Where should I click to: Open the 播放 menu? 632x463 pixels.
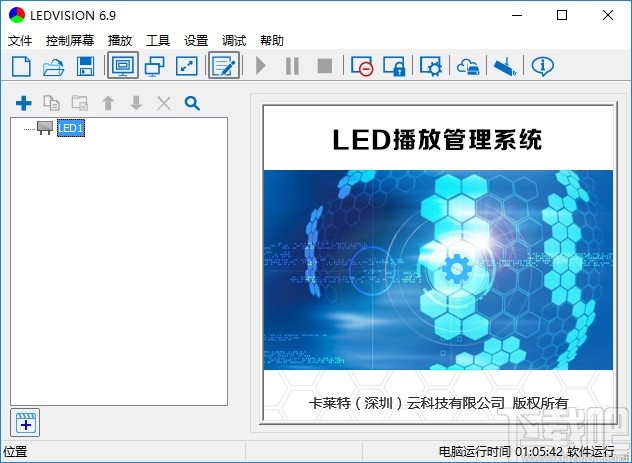click(120, 40)
